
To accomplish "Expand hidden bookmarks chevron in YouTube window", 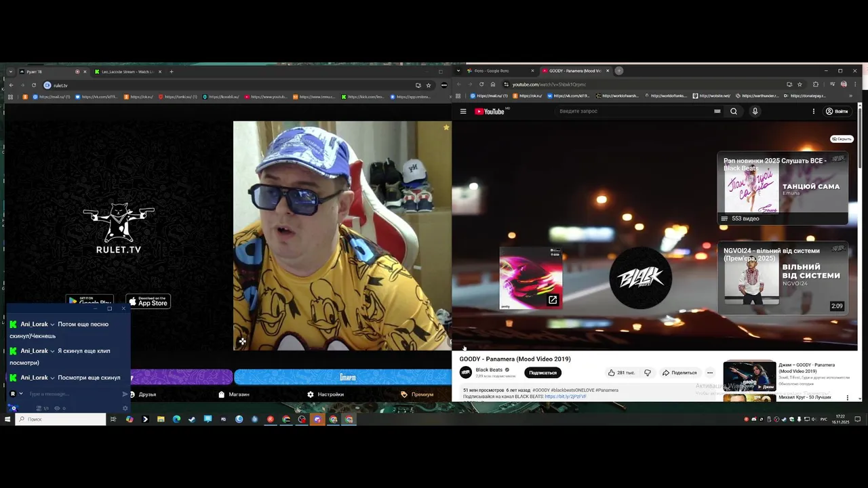I will [850, 96].
